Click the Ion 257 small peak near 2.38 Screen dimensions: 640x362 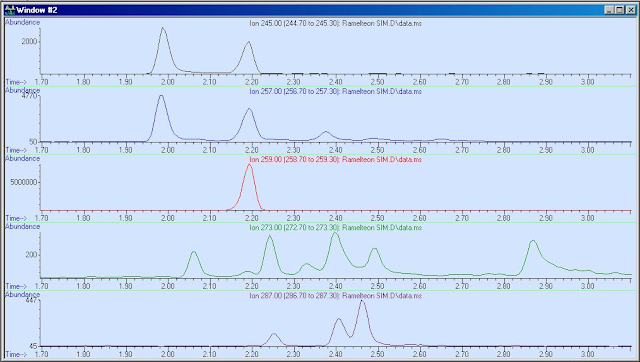[x=326, y=132]
